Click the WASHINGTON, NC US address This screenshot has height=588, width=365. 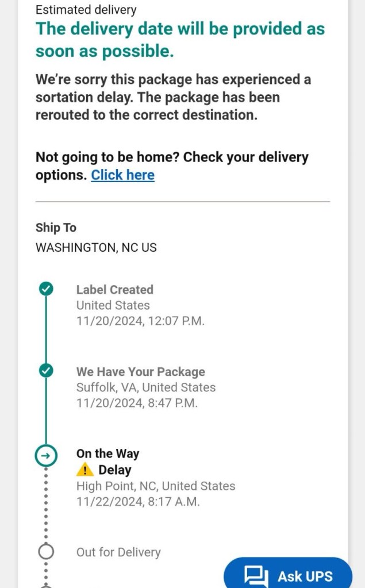click(x=96, y=248)
